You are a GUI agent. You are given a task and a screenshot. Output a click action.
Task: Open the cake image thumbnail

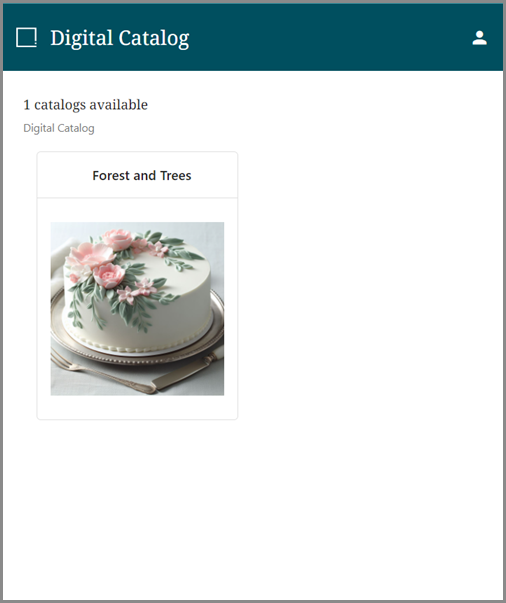(137, 308)
